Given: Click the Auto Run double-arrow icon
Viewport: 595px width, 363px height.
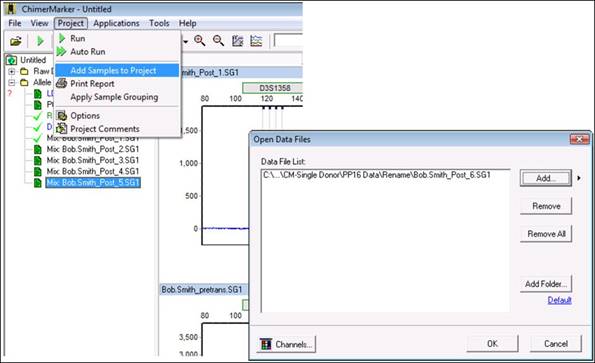Looking at the screenshot, I should [x=61, y=51].
